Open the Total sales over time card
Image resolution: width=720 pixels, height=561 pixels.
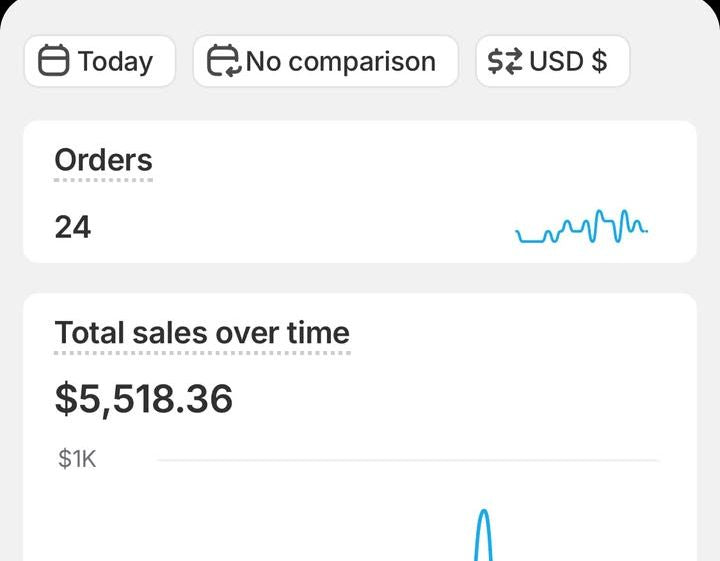360,427
